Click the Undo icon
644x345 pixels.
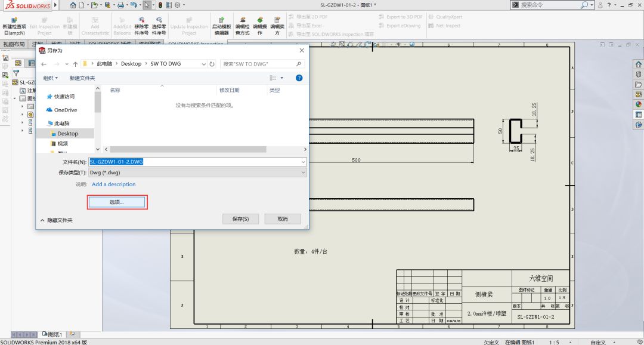(133, 5)
